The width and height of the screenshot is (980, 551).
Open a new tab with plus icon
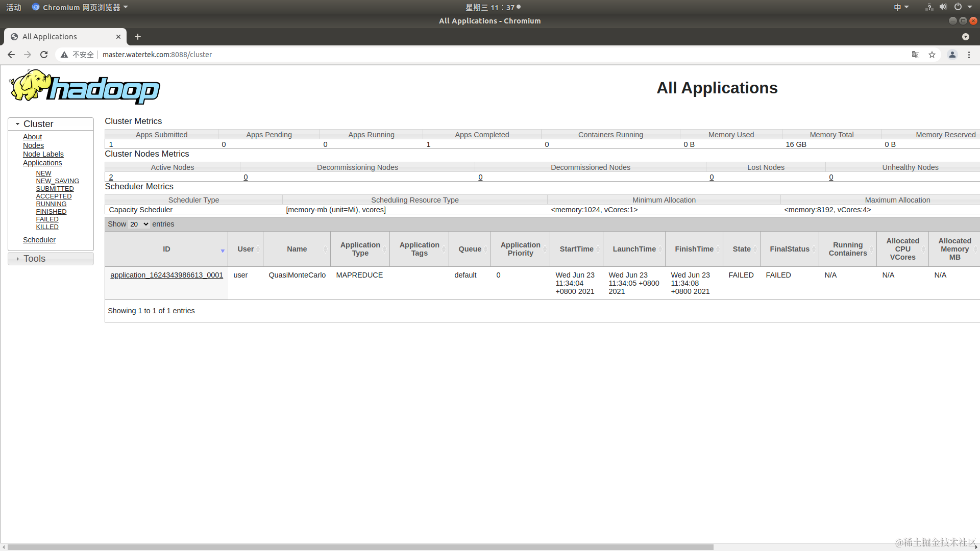click(138, 37)
